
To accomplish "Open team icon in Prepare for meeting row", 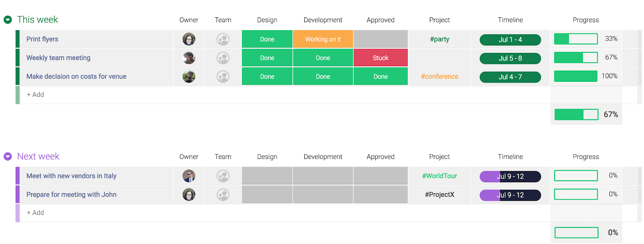I will coord(223,194).
